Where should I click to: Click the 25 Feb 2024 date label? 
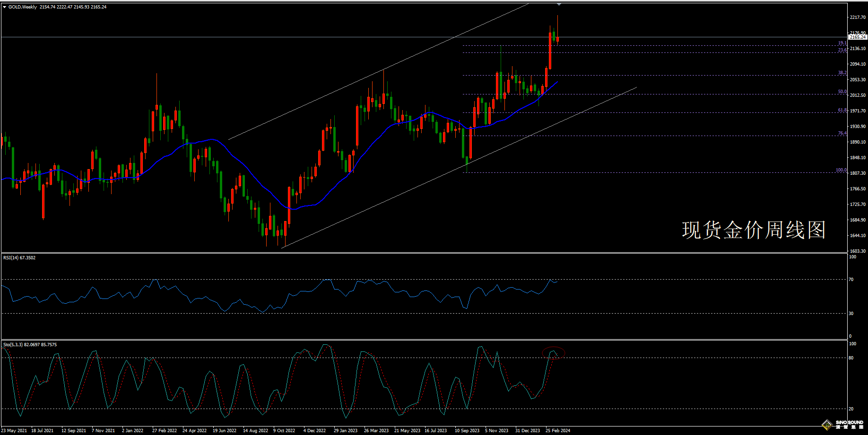(x=558, y=431)
